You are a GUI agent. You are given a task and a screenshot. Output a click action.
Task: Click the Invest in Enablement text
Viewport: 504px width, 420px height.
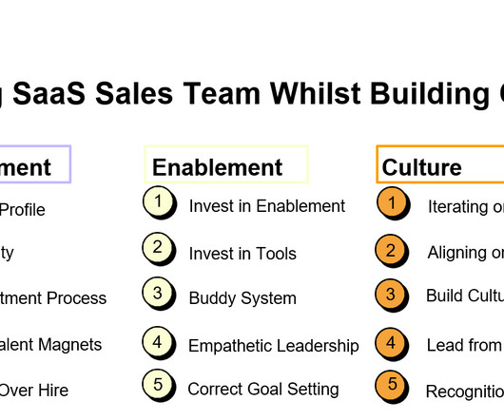[267, 206]
